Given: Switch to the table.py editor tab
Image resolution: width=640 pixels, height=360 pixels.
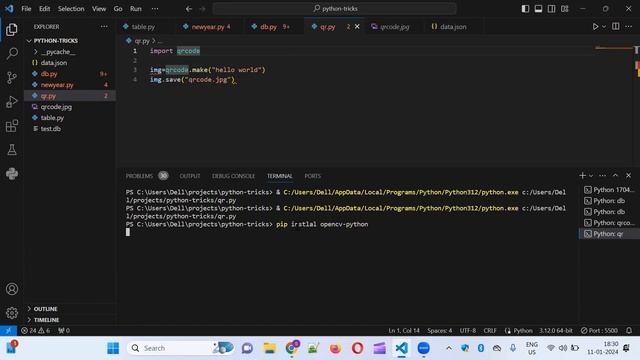Looking at the screenshot, I should pyautogui.click(x=143, y=27).
